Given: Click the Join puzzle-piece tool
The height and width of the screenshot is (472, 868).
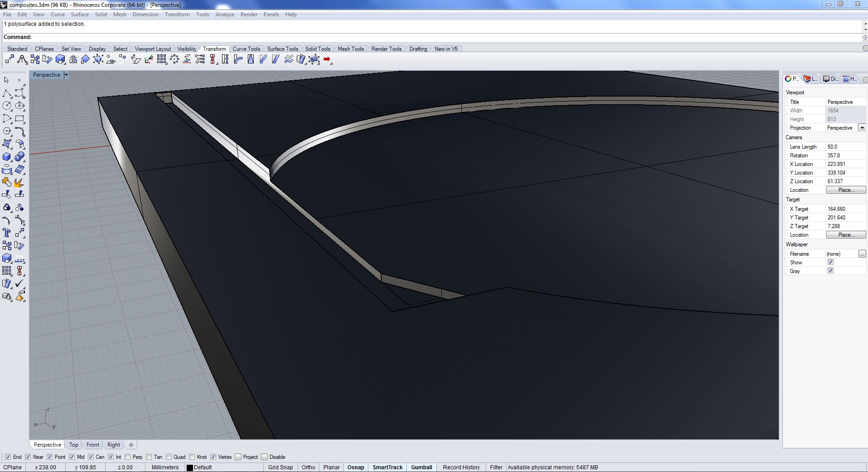Looking at the screenshot, I should click(7, 182).
